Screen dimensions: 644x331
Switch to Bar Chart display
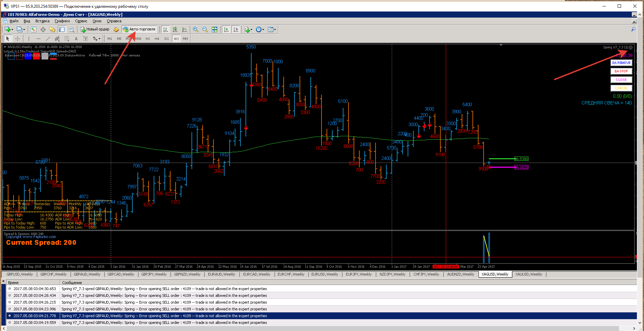coord(165,29)
